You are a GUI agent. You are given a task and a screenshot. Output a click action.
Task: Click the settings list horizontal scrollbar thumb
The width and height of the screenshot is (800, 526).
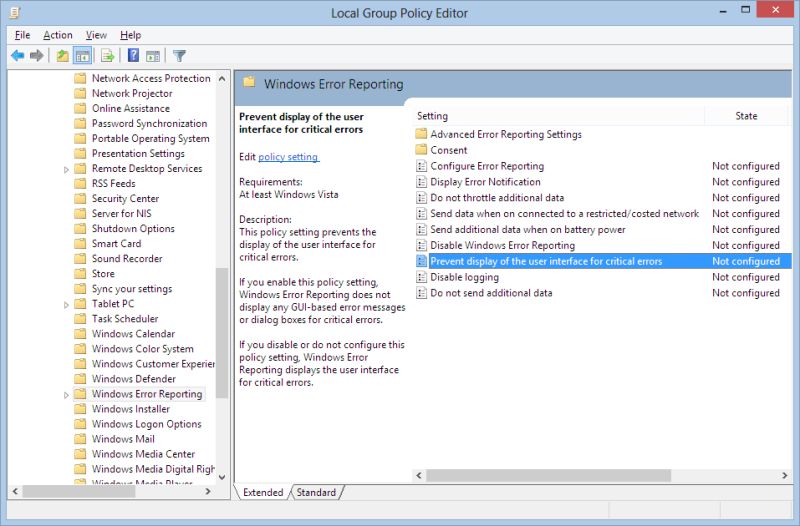pyautogui.click(x=548, y=475)
